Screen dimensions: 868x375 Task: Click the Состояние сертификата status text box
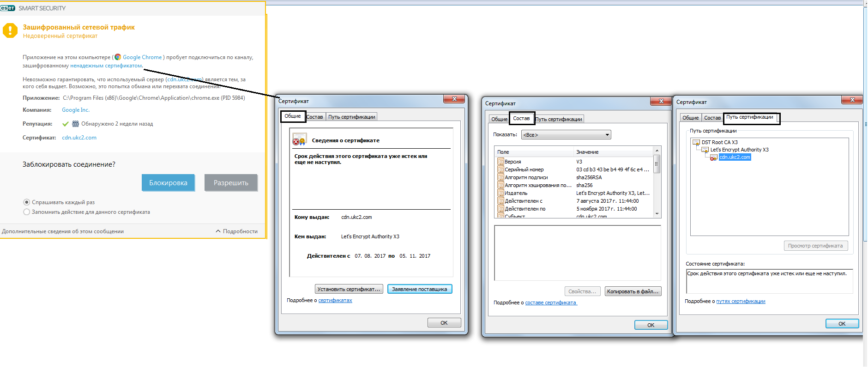pyautogui.click(x=770, y=281)
